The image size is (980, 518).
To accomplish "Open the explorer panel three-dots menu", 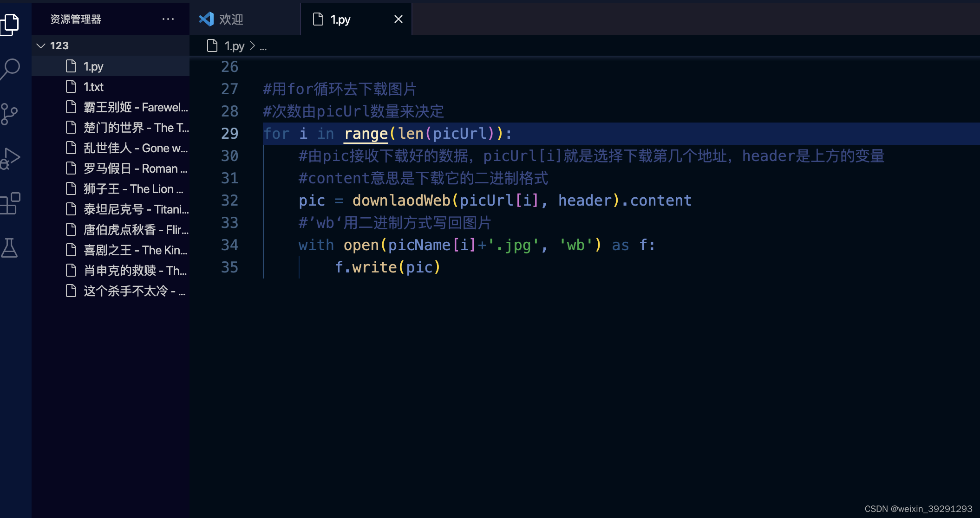I will coord(168,19).
